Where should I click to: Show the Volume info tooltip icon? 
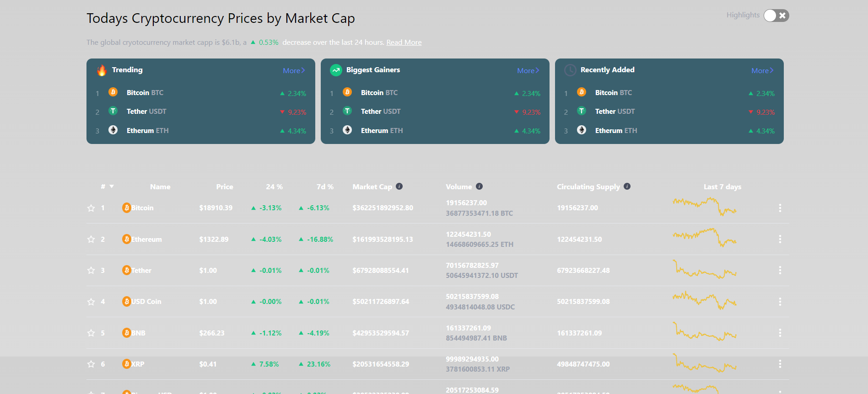[479, 186]
